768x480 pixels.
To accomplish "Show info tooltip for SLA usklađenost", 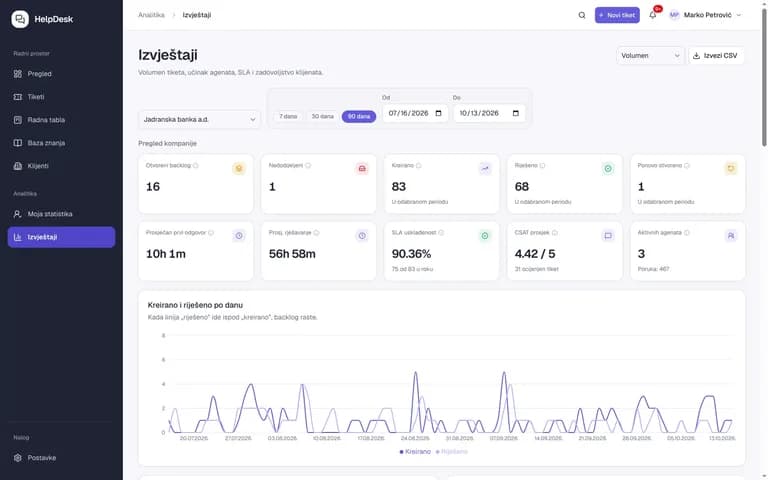I will pos(441,233).
